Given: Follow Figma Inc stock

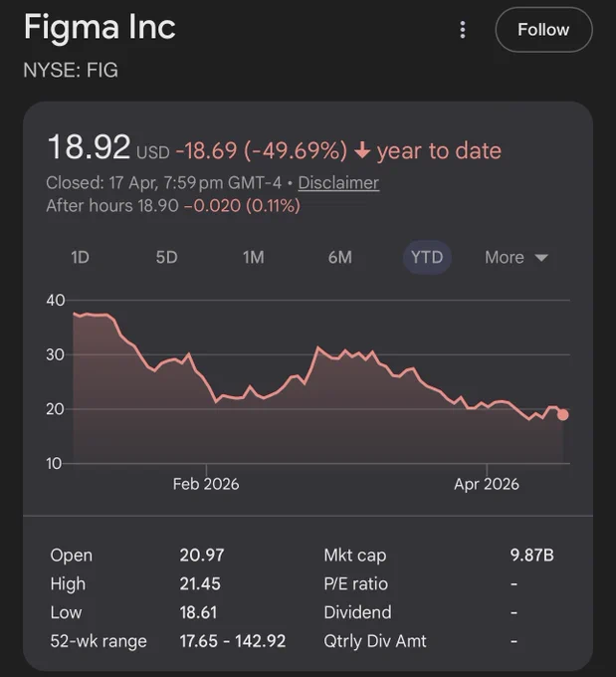Looking at the screenshot, I should 543,30.
